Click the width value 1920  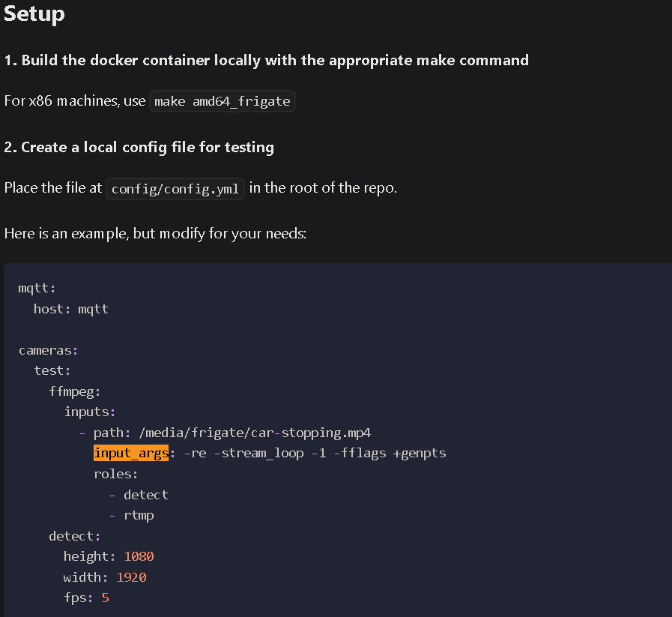coord(131,577)
